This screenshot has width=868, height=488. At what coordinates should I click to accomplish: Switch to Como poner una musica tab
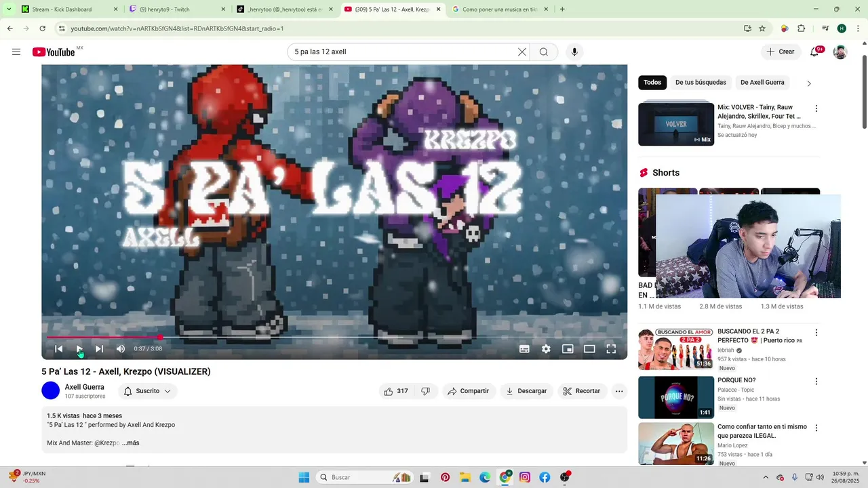click(498, 9)
